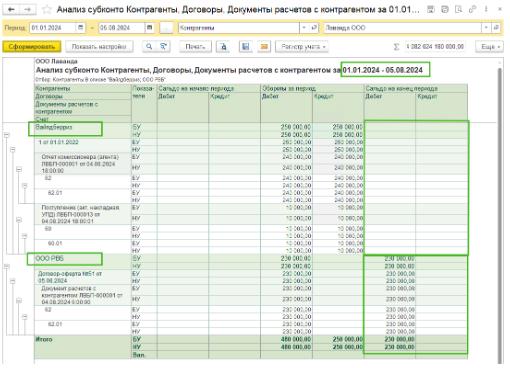Collapse contract 1 от 01.01.2022 node

click(x=13, y=150)
